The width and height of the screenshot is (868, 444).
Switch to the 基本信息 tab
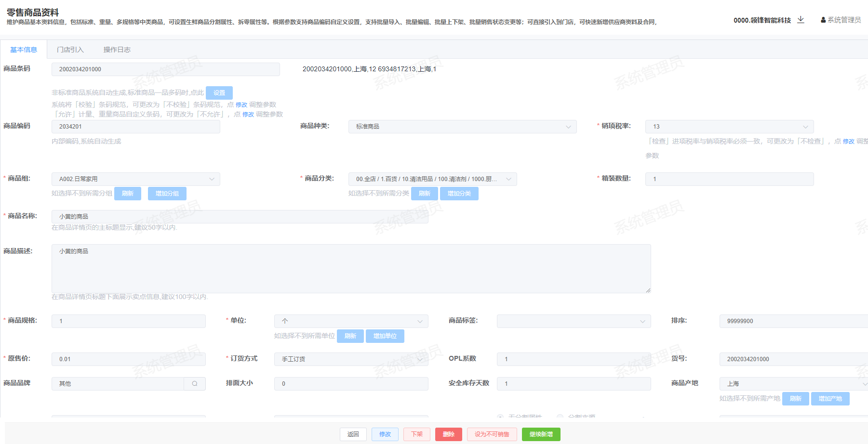(x=24, y=50)
